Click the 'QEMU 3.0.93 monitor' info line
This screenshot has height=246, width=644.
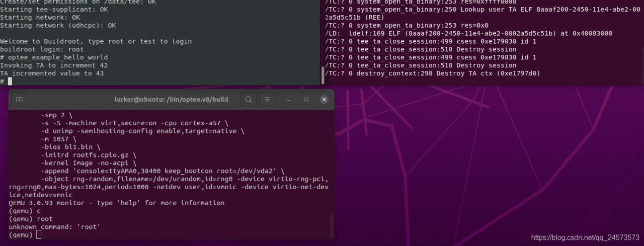click(x=117, y=203)
